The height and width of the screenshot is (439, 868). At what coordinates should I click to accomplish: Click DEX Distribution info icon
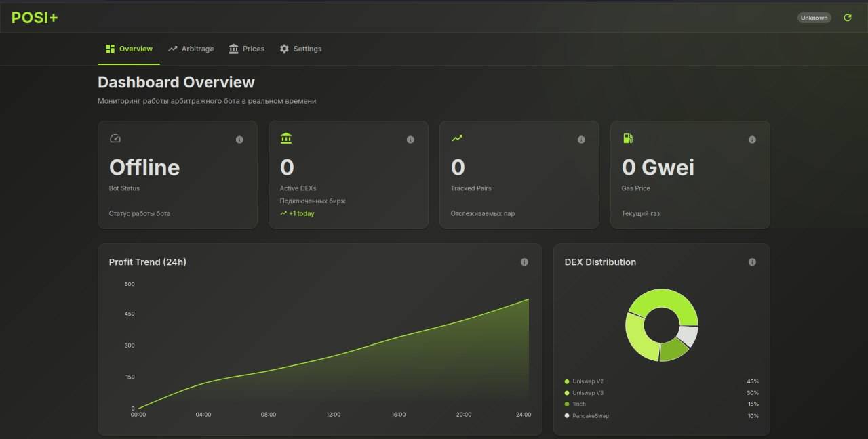[752, 262]
